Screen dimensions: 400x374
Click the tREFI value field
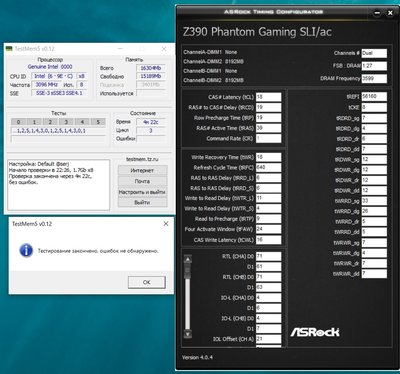374,96
